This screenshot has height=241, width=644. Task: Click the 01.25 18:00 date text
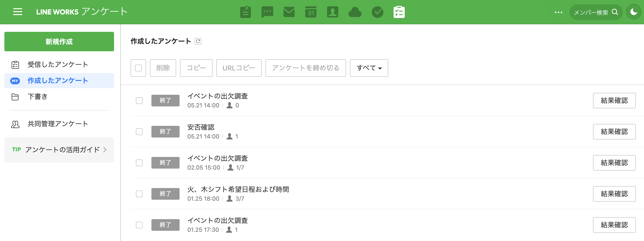203,199
